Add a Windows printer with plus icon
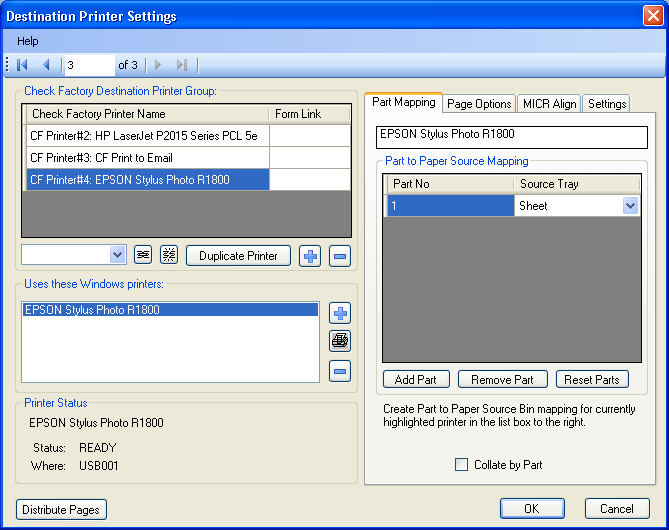669x530 pixels. point(340,313)
